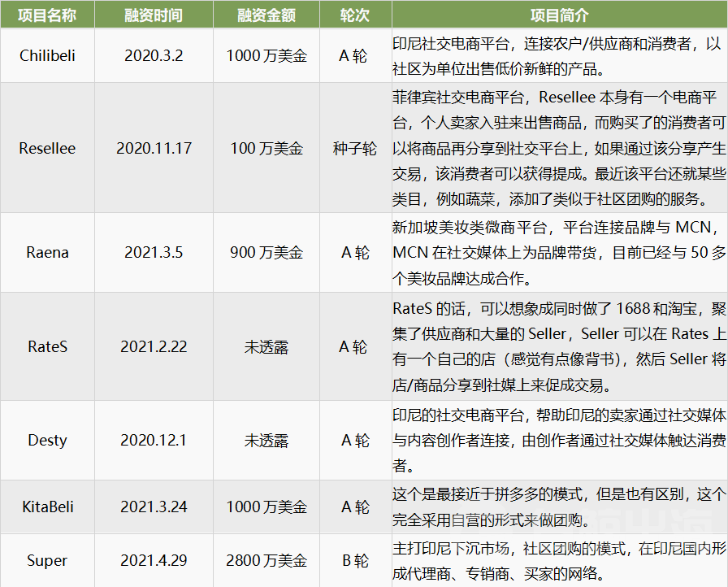This screenshot has height=587, width=728.
Task: Select the RateS project name cell
Action: click(47, 346)
